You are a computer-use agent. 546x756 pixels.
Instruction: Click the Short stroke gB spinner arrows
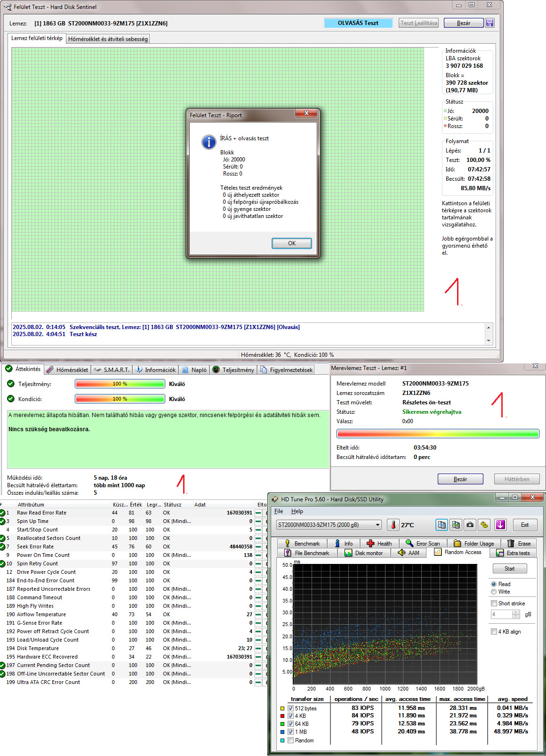pyautogui.click(x=516, y=614)
